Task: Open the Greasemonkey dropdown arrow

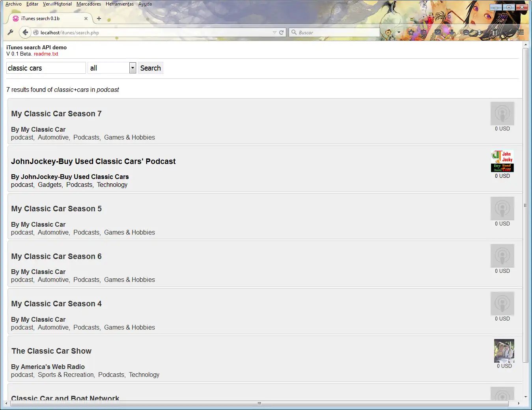Action: coord(399,32)
